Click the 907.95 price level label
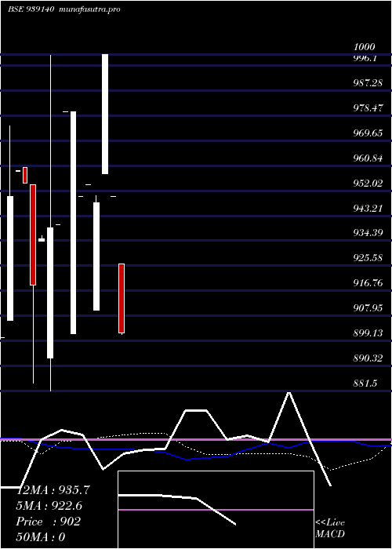 368,307
